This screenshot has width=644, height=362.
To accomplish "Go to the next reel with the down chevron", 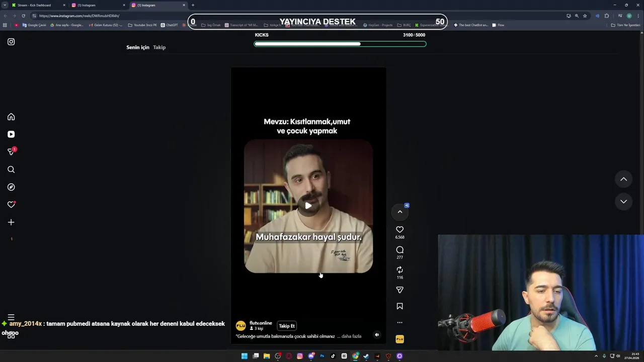I will (623, 201).
